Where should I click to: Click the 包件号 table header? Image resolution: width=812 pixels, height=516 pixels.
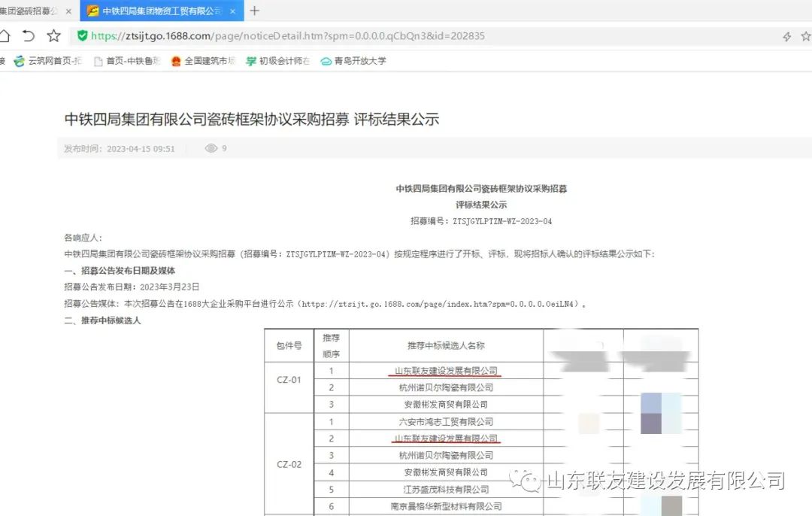[x=289, y=345]
